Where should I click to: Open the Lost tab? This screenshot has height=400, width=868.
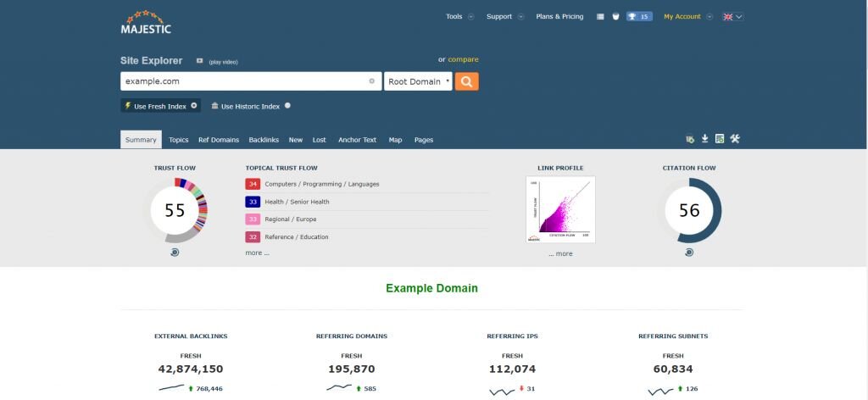pos(320,140)
